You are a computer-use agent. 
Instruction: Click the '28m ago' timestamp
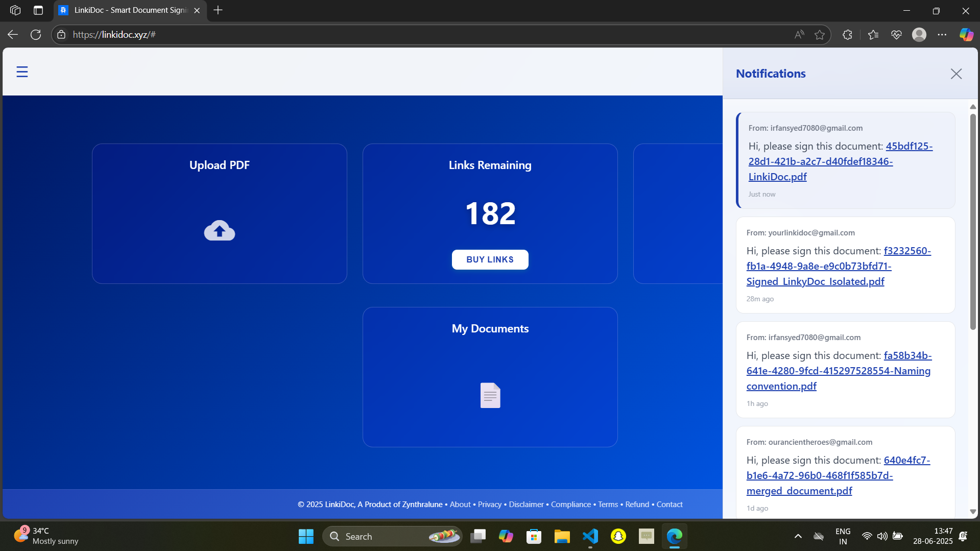tap(760, 299)
